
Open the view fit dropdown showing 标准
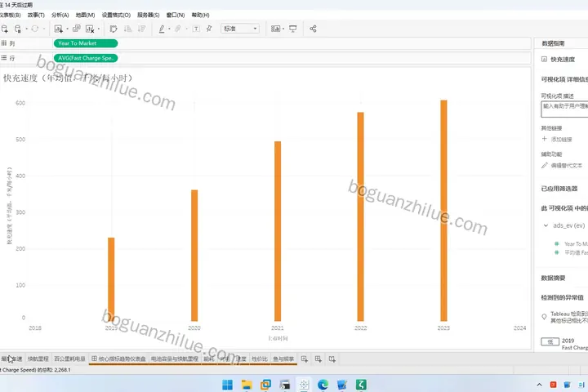pos(240,29)
